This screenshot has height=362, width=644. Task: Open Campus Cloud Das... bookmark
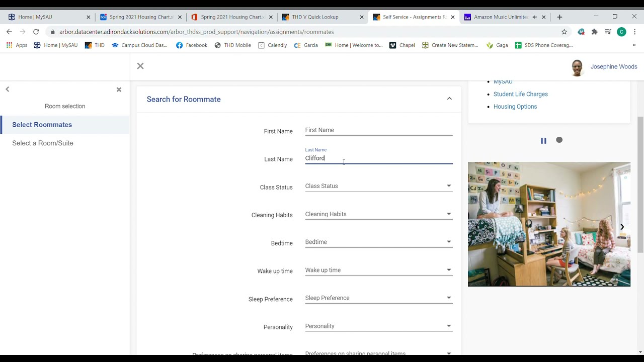click(x=139, y=45)
